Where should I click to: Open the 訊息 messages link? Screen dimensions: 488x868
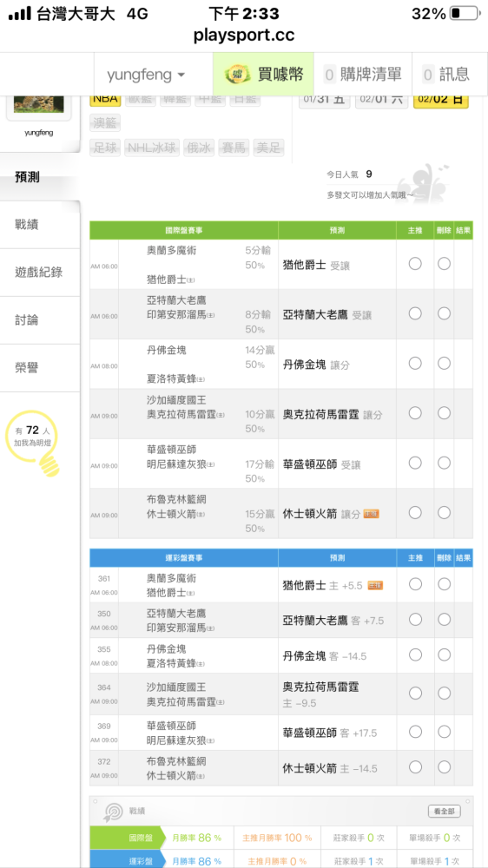click(446, 74)
